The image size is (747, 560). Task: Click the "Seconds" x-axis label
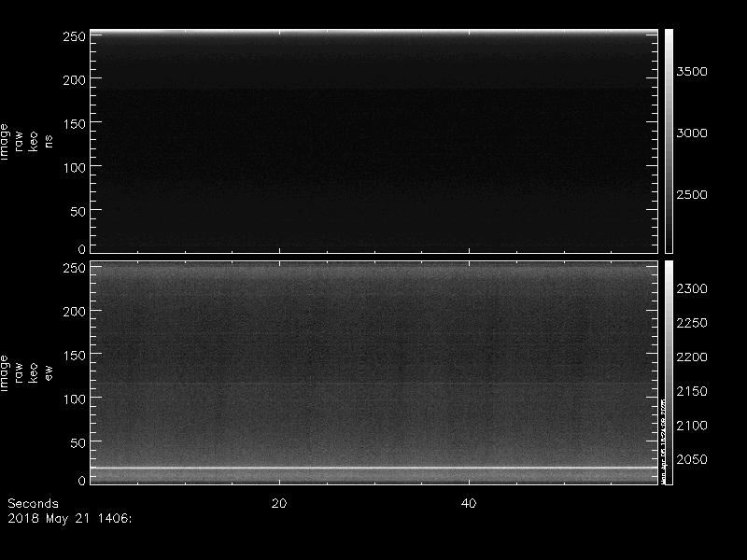tap(33, 504)
